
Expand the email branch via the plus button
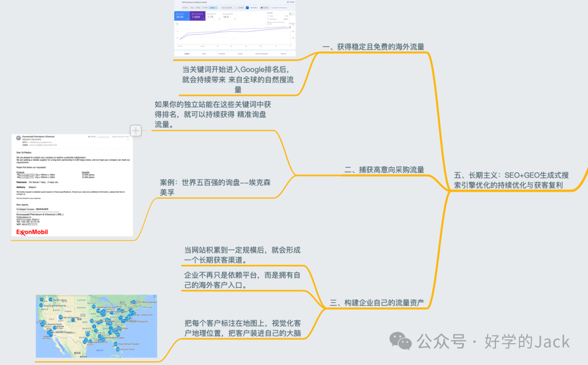(135, 130)
